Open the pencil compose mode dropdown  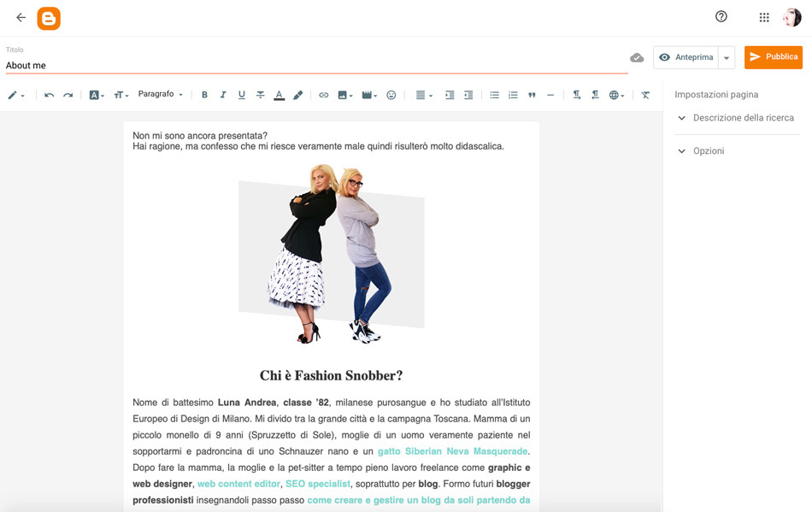(16, 95)
